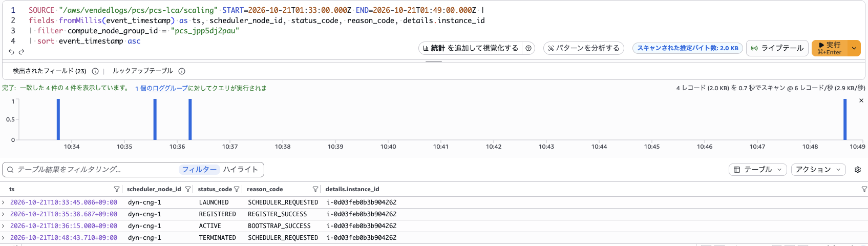Open the アクション dropdown
868x246 pixels.
point(818,170)
